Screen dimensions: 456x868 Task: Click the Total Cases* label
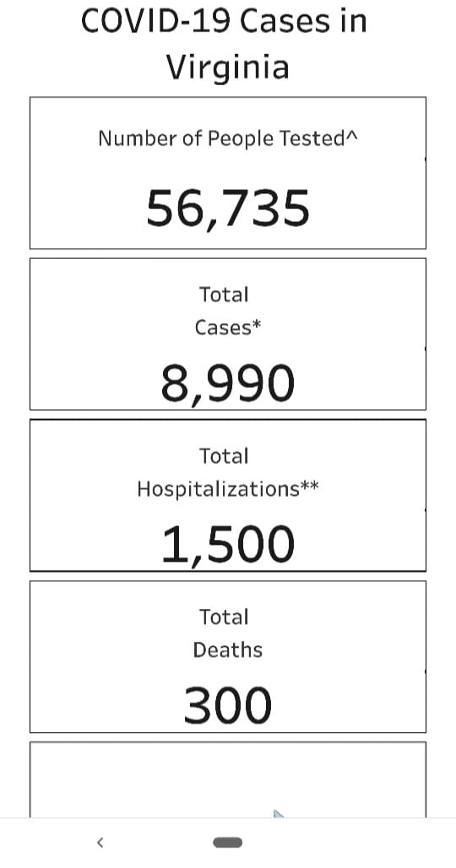tap(228, 311)
